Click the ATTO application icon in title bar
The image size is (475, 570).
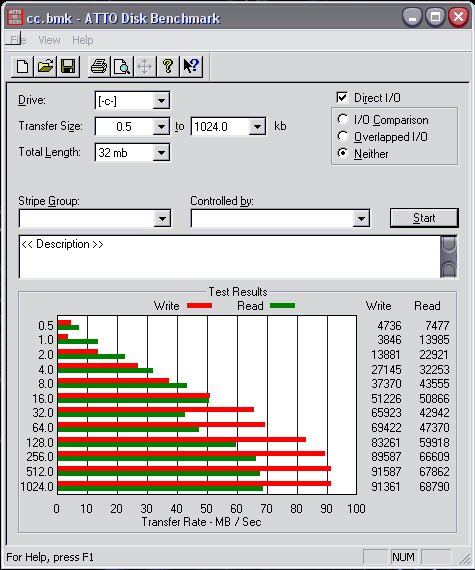point(15,17)
